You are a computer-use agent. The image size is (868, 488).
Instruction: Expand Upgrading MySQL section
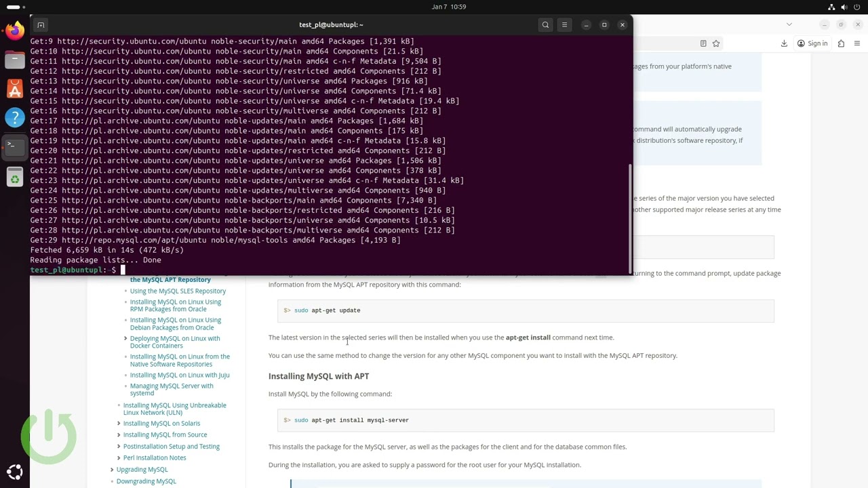[x=112, y=469]
